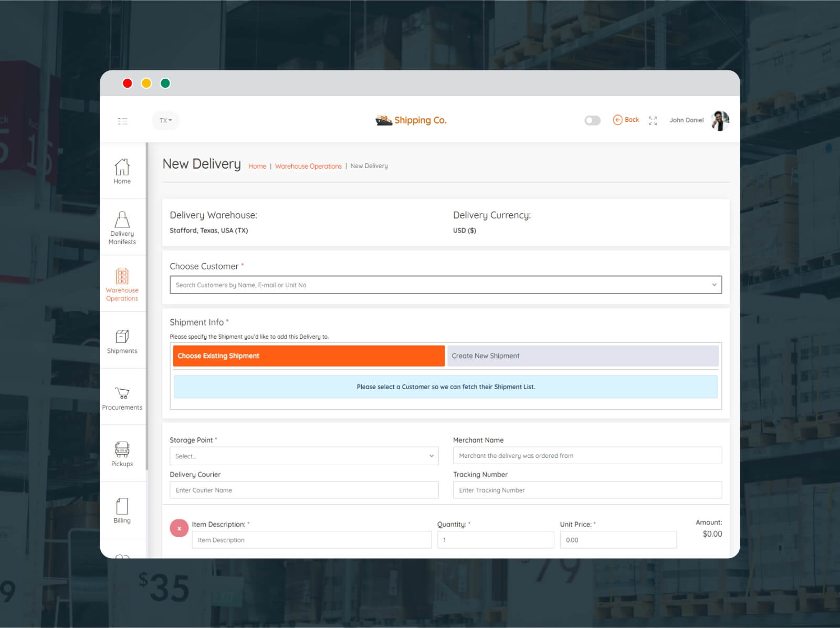
Task: Click the John Daniel username
Action: click(686, 120)
